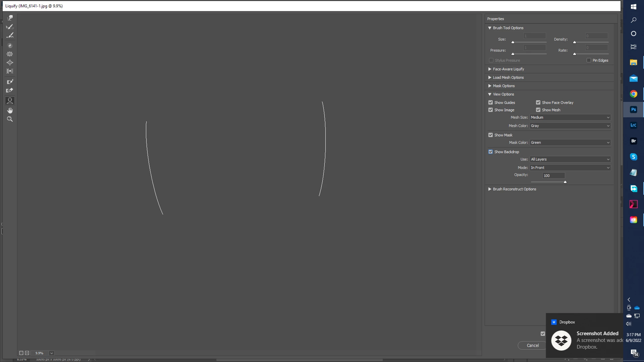This screenshot has width=644, height=362.
Task: Select the Forward Warp tool
Action: click(10, 18)
